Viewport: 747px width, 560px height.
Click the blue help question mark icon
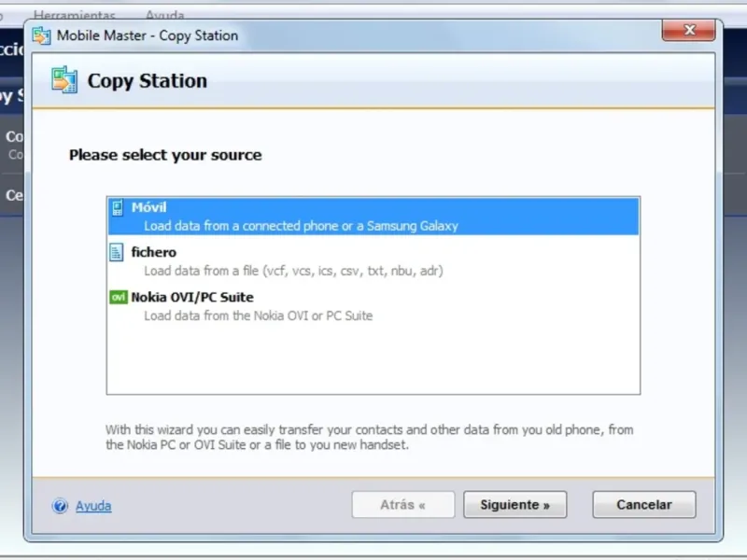(60, 506)
